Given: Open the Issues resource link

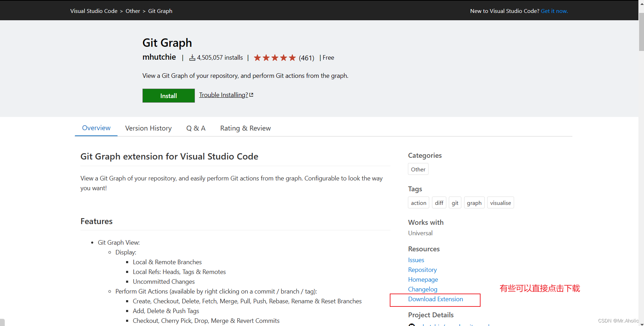Looking at the screenshot, I should (x=416, y=260).
